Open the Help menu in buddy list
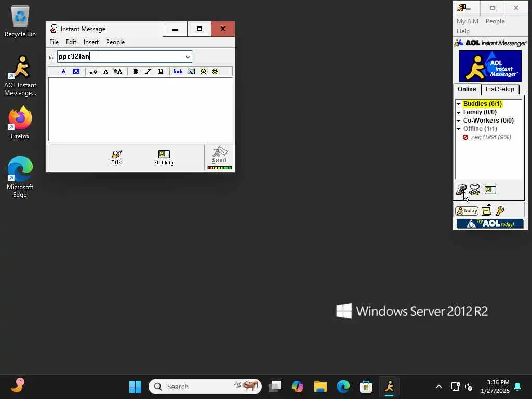Image resolution: width=532 pixels, height=399 pixels. pyautogui.click(x=463, y=31)
